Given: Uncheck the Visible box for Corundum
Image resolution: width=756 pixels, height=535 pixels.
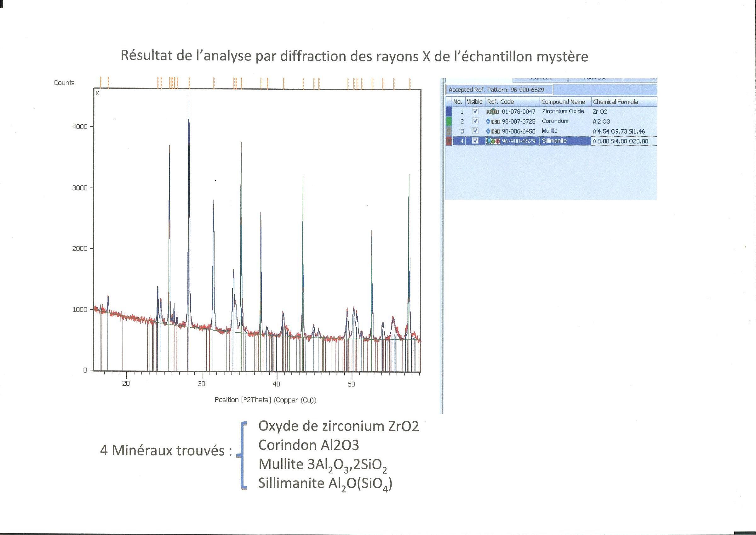Looking at the screenshot, I should (475, 121).
